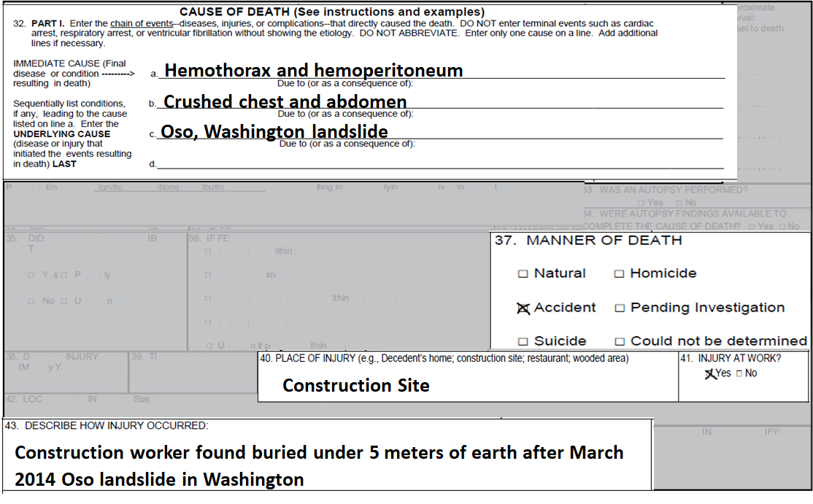Click the Construction Site place of injury entry
This screenshot has width=813, height=504.
(355, 385)
